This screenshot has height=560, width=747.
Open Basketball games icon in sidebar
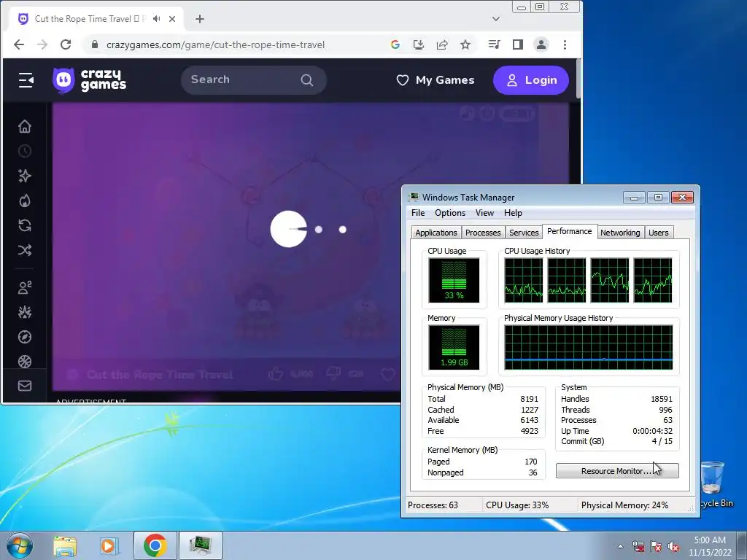pyautogui.click(x=25, y=362)
